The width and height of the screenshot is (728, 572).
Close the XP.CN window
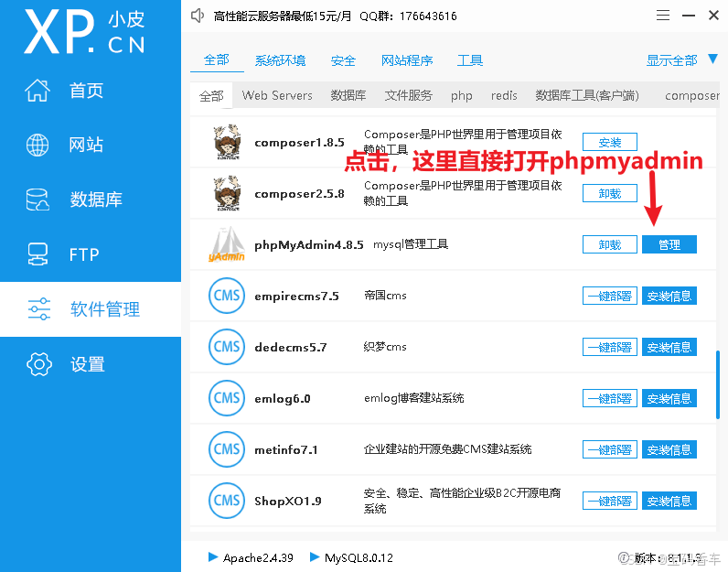(714, 16)
